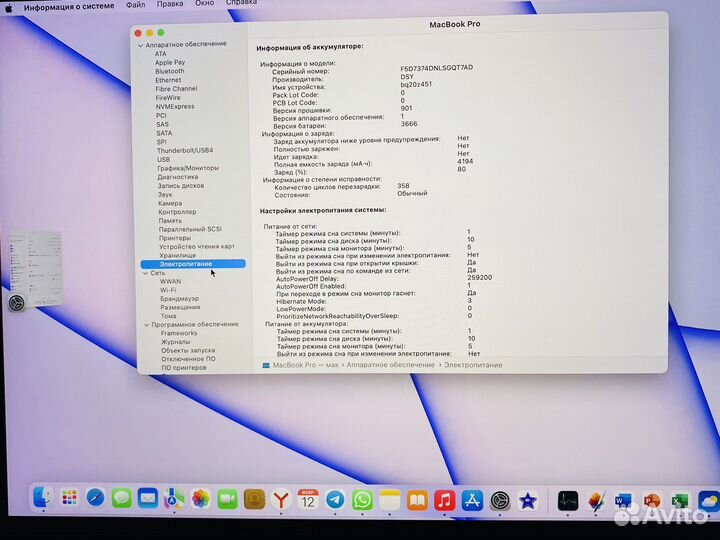Viewport: 720px width, 540px height.
Task: Open Finder from the Dock
Action: point(43,497)
